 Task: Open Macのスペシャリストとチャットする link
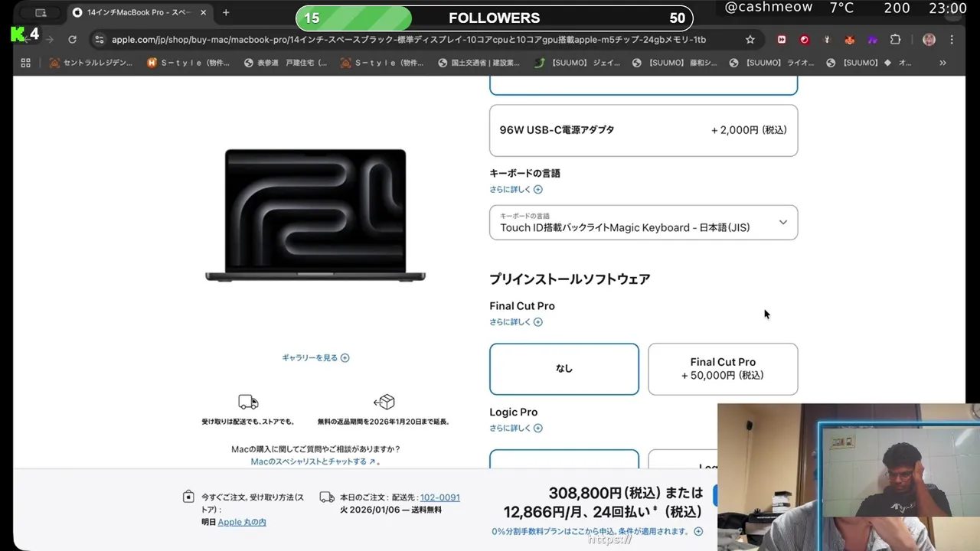(x=315, y=461)
